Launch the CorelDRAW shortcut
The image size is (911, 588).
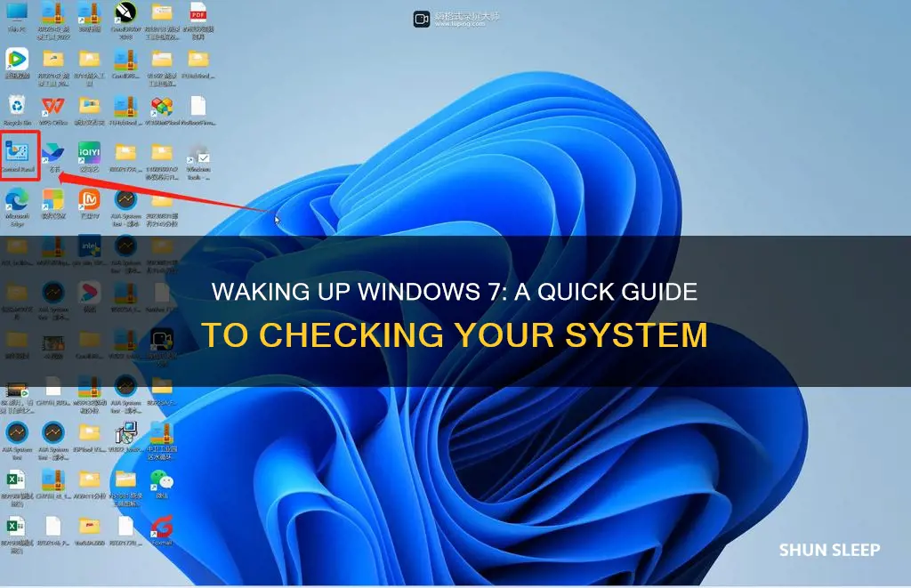[x=125, y=19]
